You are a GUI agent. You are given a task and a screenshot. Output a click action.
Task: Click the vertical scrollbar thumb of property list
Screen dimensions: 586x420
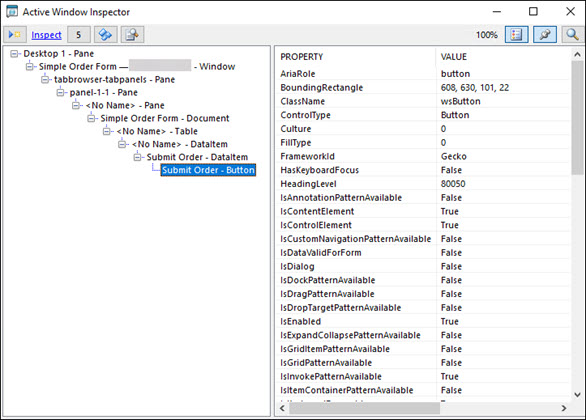(577, 118)
